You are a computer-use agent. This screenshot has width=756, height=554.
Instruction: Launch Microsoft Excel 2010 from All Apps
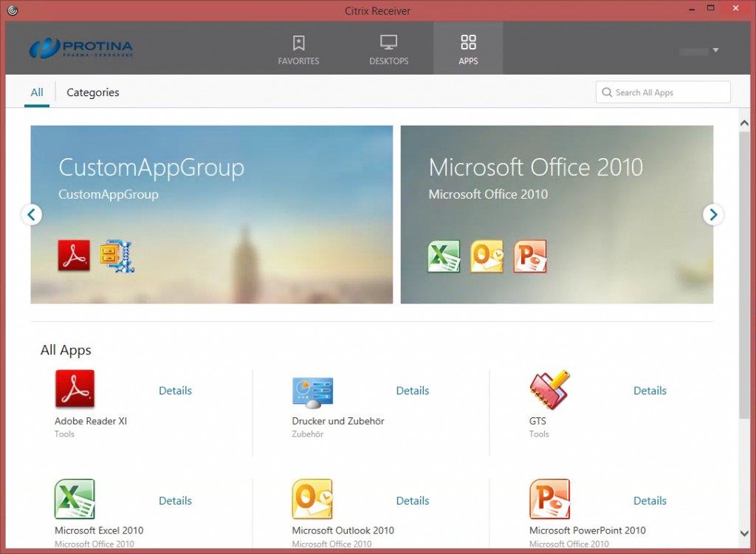coord(75,499)
